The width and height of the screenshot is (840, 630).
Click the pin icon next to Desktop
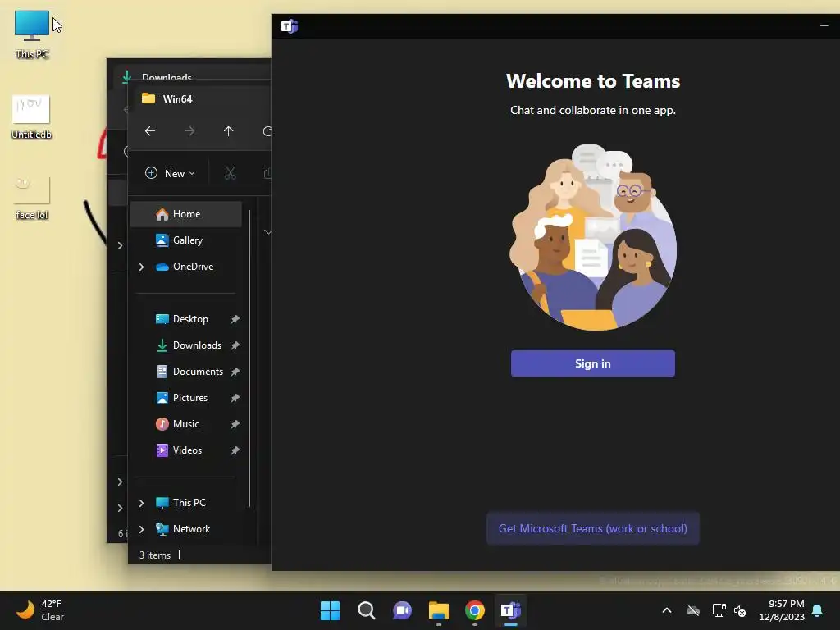pos(235,319)
